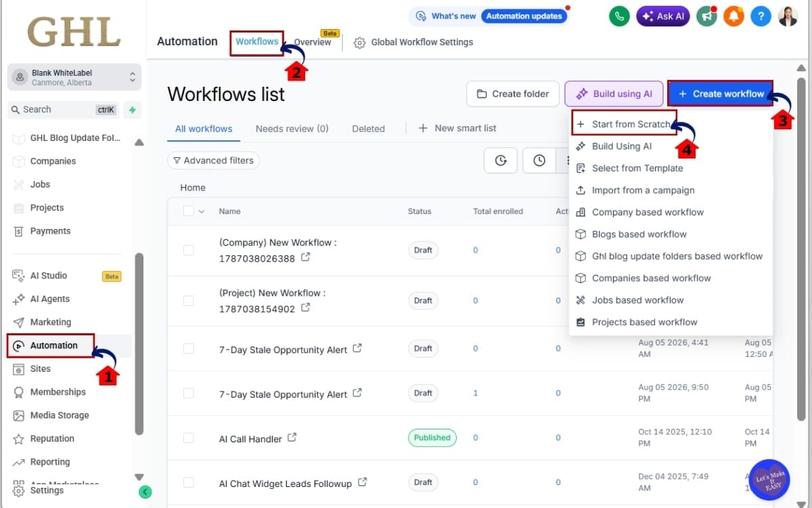Select the Deleted tab
812x508 pixels.
click(368, 129)
